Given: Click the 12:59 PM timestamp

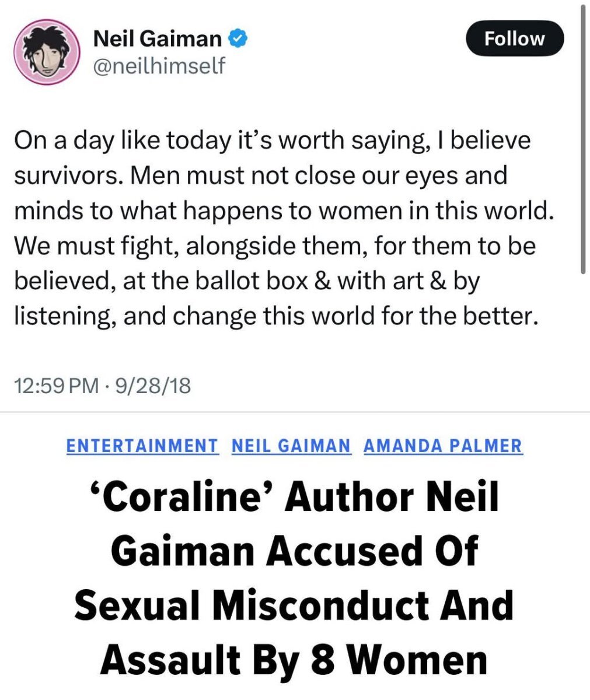Looking at the screenshot, I should tap(55, 386).
